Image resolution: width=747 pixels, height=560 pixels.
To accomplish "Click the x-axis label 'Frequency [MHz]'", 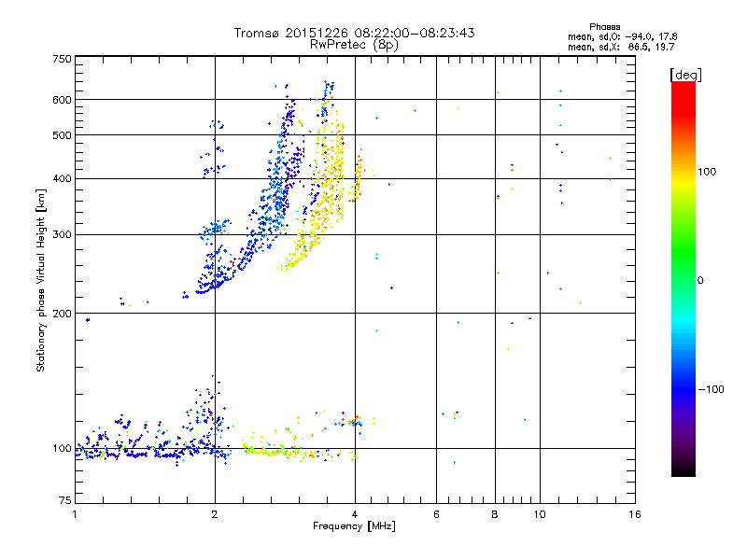I will coord(354,526).
